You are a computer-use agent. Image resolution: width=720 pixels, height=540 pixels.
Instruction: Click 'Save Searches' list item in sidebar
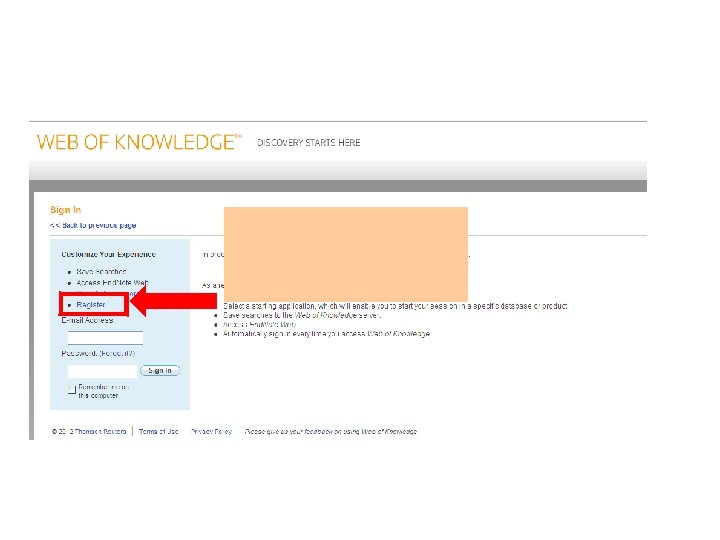(x=101, y=272)
